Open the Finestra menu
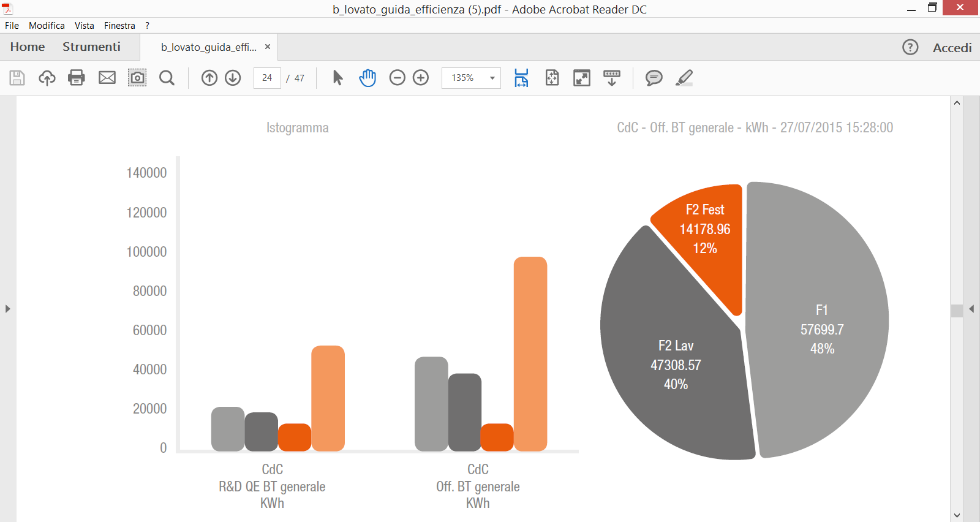 click(x=119, y=26)
